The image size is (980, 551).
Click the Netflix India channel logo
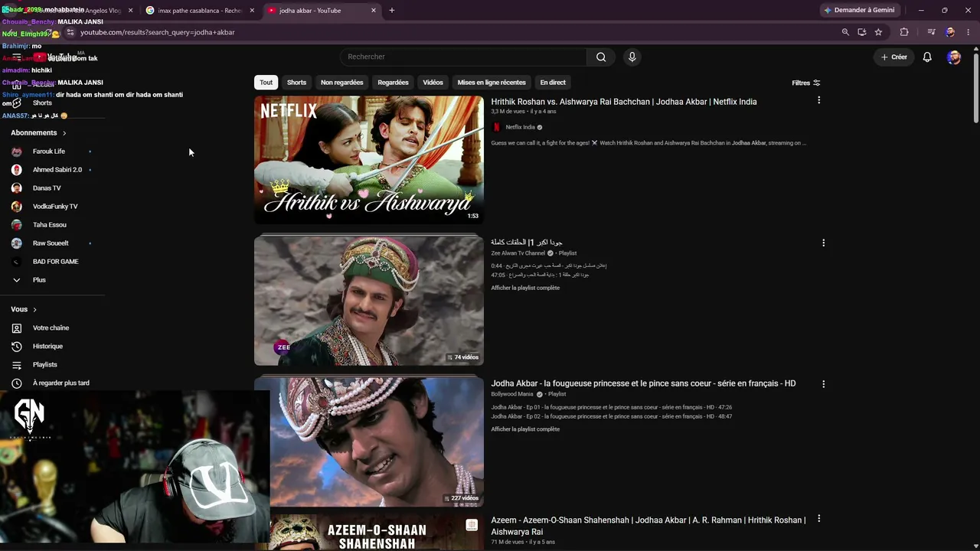pos(497,127)
